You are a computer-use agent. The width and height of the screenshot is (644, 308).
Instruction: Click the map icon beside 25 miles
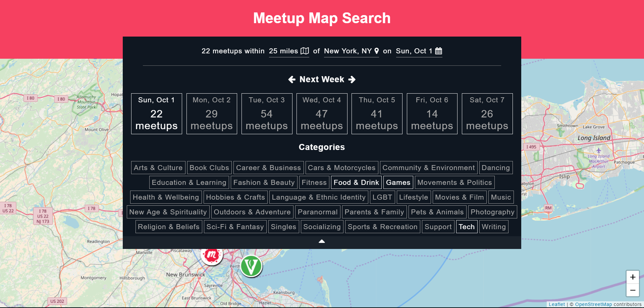coord(305,51)
